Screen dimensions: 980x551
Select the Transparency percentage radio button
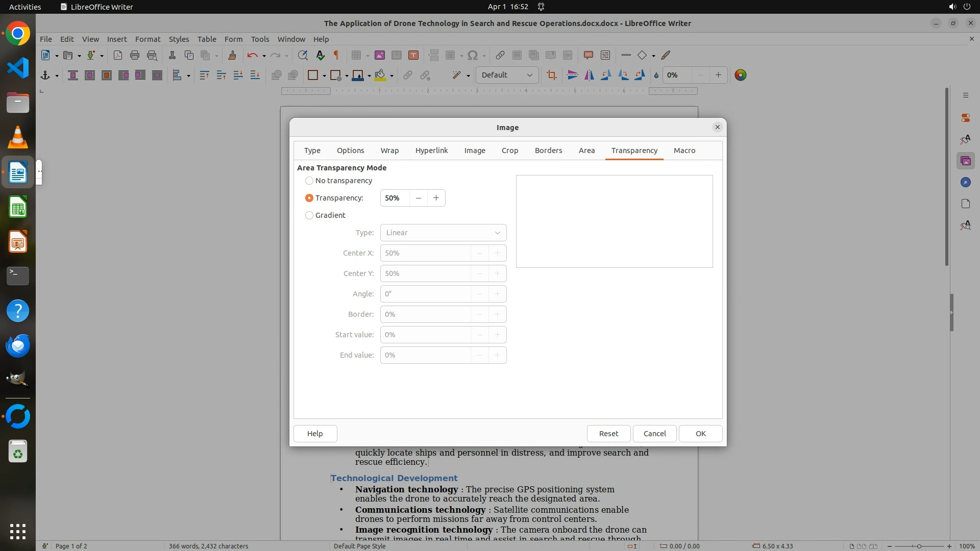point(309,198)
